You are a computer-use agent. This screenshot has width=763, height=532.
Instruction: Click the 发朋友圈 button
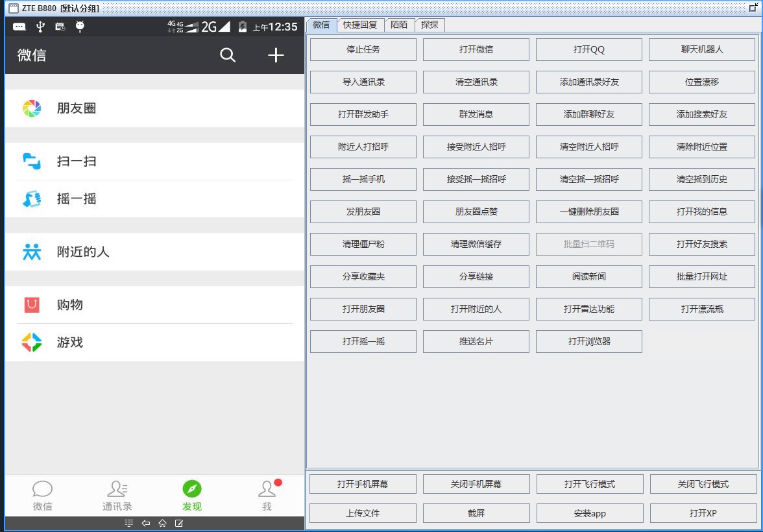pyautogui.click(x=363, y=212)
